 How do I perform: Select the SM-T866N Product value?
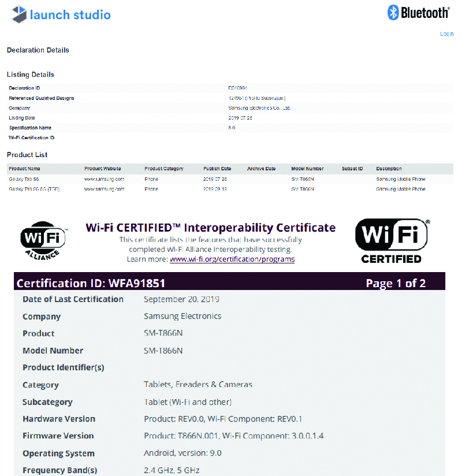pos(163,333)
